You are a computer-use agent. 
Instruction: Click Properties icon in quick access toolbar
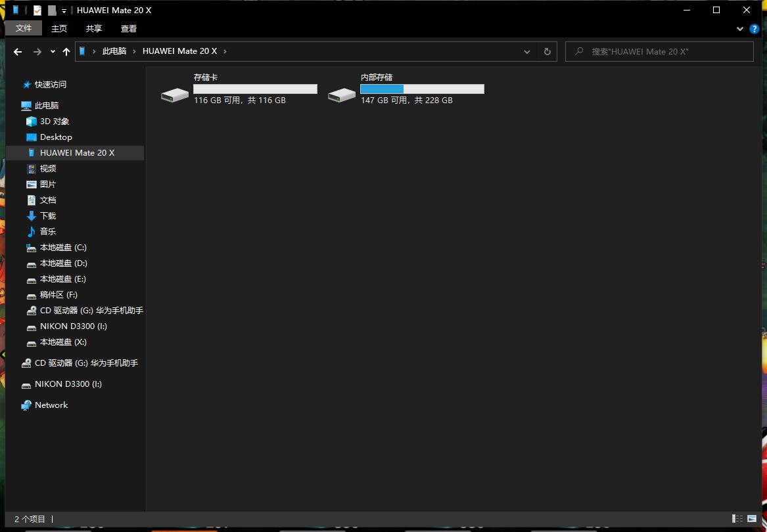click(x=37, y=10)
